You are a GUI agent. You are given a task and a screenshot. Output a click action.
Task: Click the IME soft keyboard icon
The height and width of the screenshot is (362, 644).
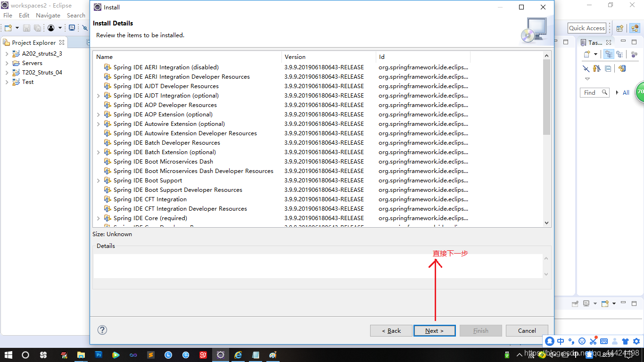(604, 341)
